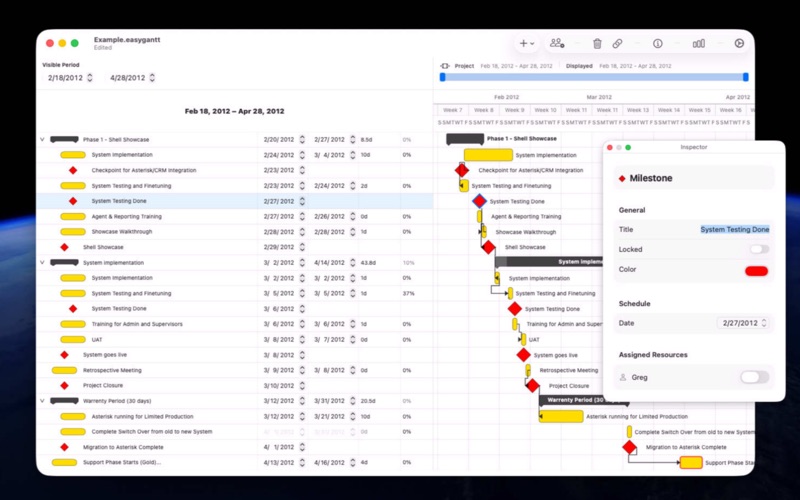Click the Shell Showcase milestone diamond in Gantt chart
Image resolution: width=800 pixels, height=500 pixels.
(488, 247)
